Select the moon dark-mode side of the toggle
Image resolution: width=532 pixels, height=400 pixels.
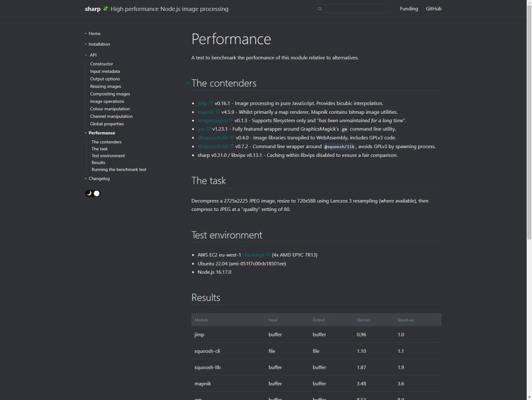(x=89, y=193)
